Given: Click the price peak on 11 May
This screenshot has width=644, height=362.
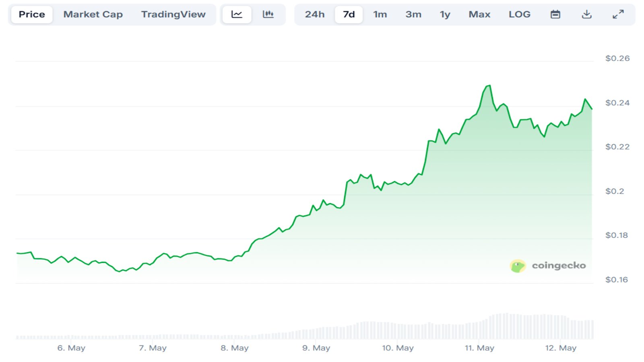Looking at the screenshot, I should (489, 86).
